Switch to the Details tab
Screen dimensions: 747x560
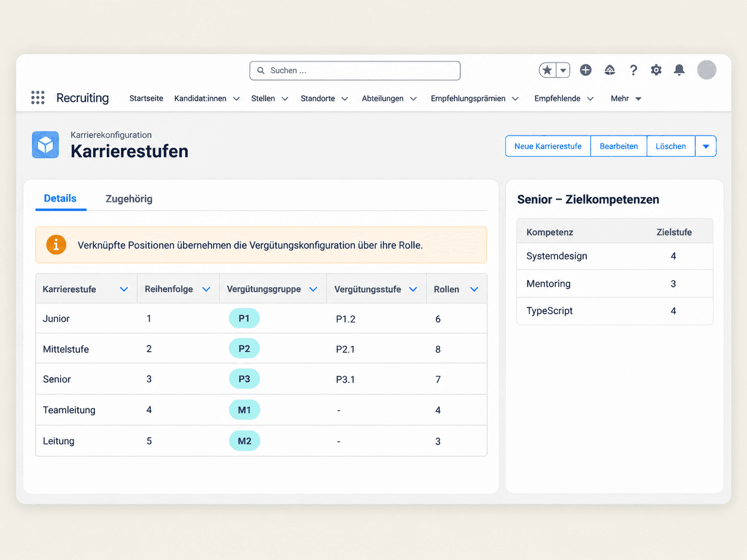coord(60,198)
